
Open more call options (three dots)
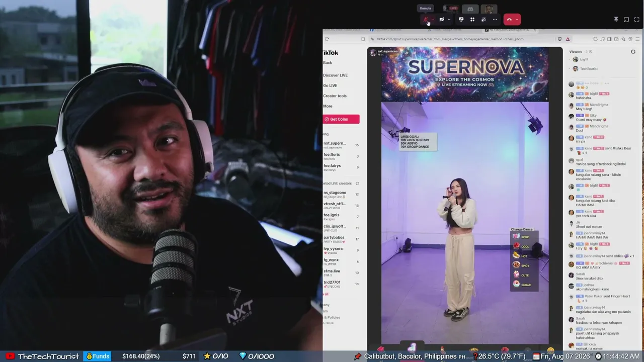point(495,20)
